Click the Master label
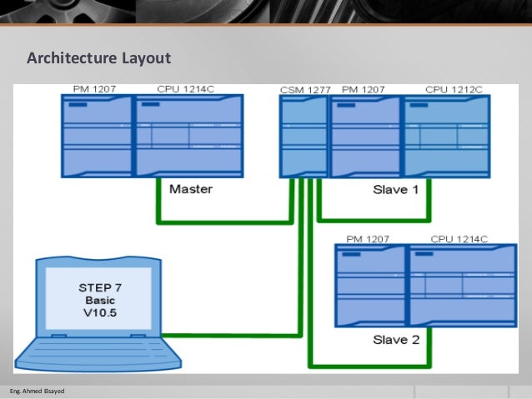 click(x=191, y=189)
